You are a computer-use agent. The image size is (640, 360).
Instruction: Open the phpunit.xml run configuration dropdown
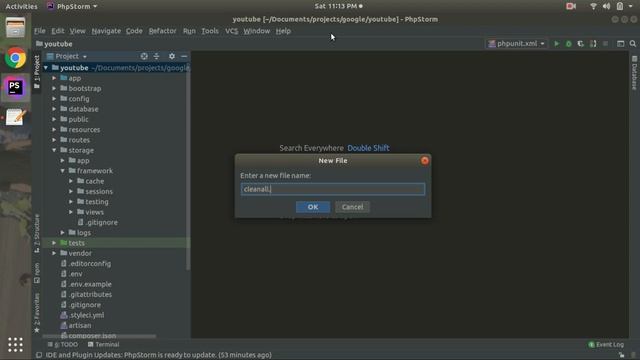tap(516, 44)
